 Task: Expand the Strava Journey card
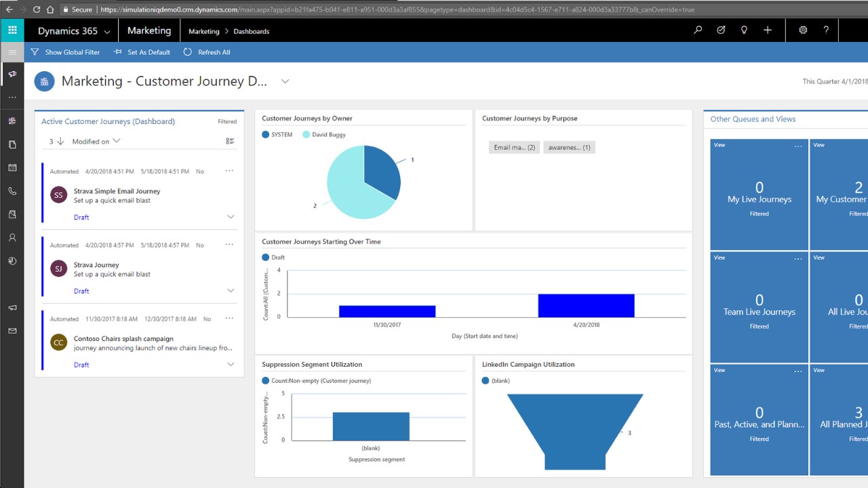tap(231, 291)
